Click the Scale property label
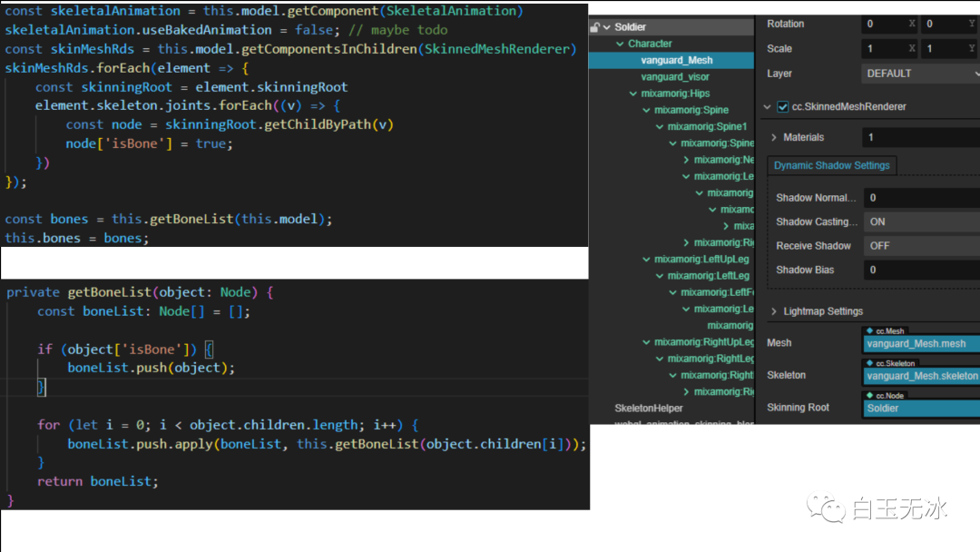 point(779,49)
